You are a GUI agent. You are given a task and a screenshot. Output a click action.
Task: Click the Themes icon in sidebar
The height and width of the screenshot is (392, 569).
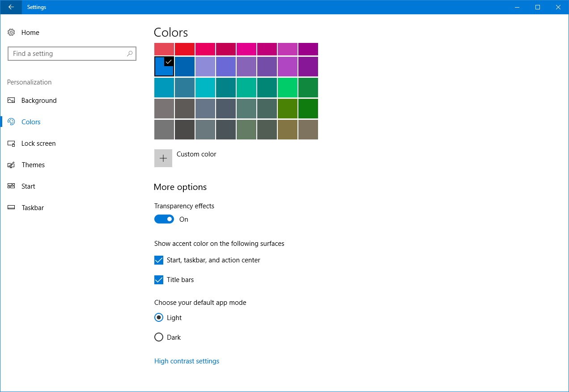(x=12, y=165)
